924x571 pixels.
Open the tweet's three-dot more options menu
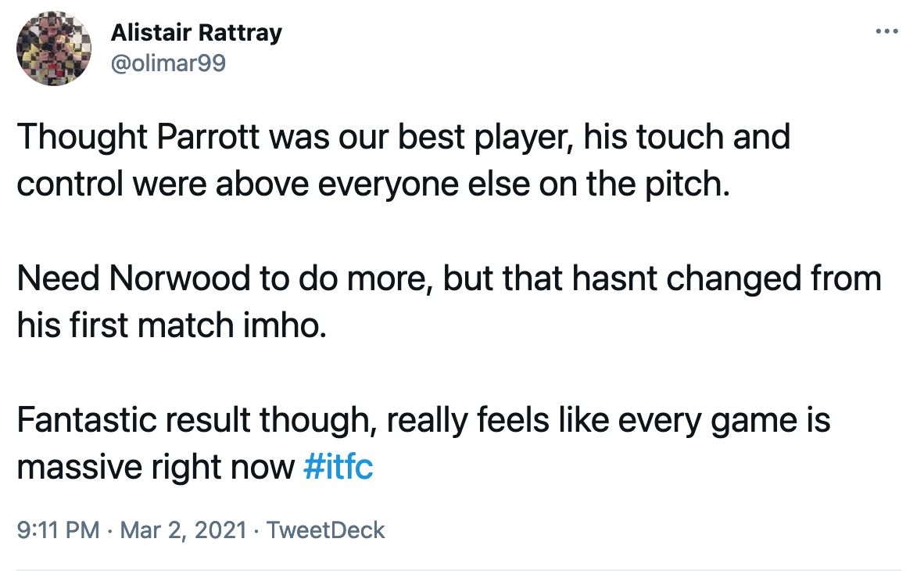tap(887, 32)
